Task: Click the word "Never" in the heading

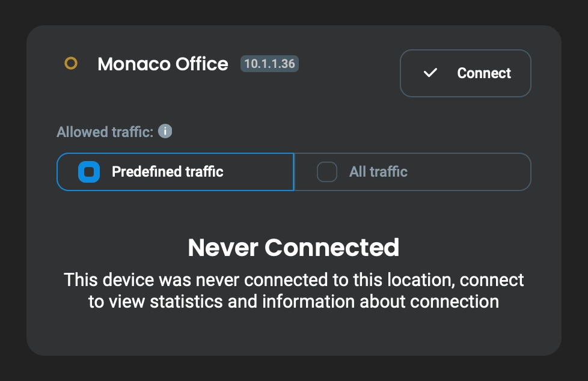Action: [223, 247]
